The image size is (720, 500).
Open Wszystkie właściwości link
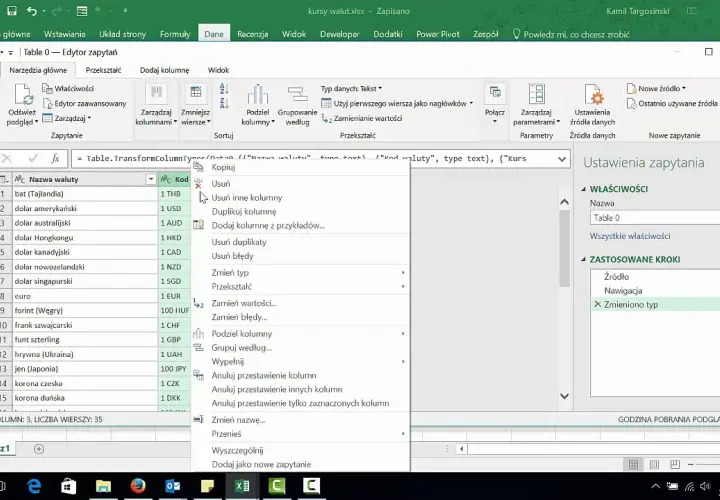pos(630,236)
